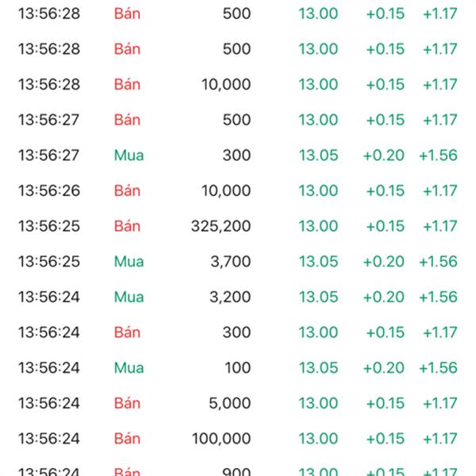The width and height of the screenshot is (476, 476).
Task: Click the Bán trade with 300 volume
Action: (x=238, y=332)
